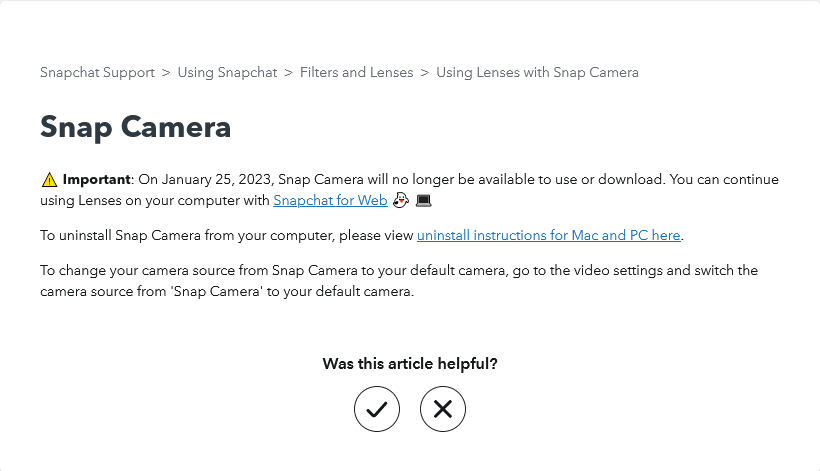Click the 'Was this article helpful?' prompt
Viewport: 820px width, 471px height.
pyautogui.click(x=409, y=363)
